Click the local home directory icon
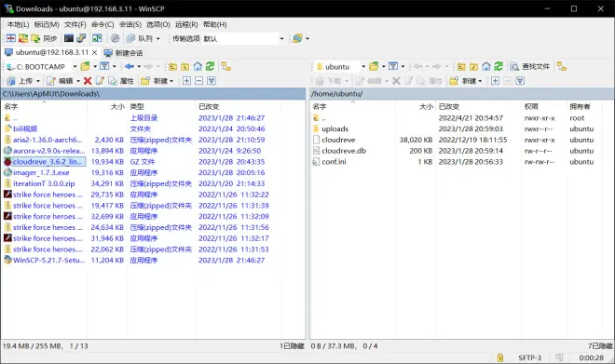The height and width of the screenshot is (364, 615). [x=198, y=66]
